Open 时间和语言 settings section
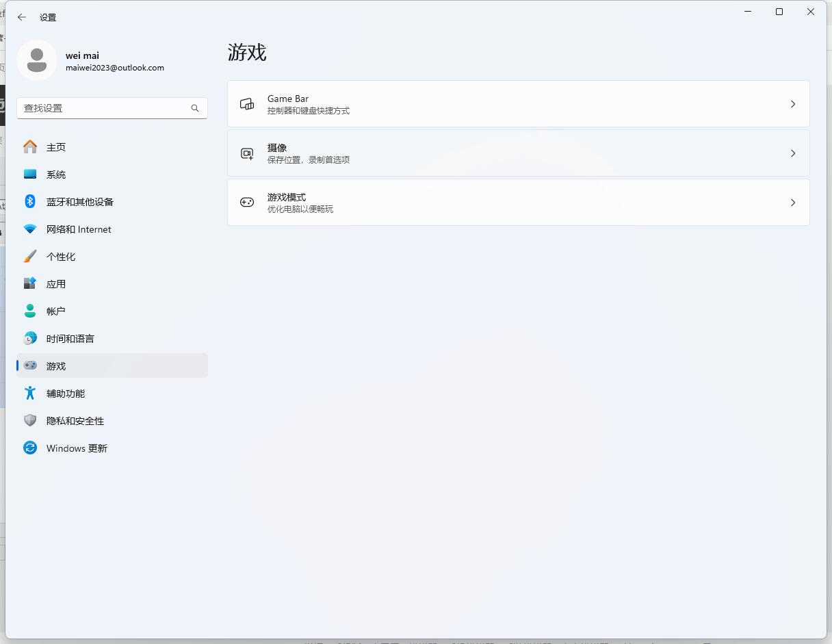This screenshot has height=644, width=832. pos(70,339)
